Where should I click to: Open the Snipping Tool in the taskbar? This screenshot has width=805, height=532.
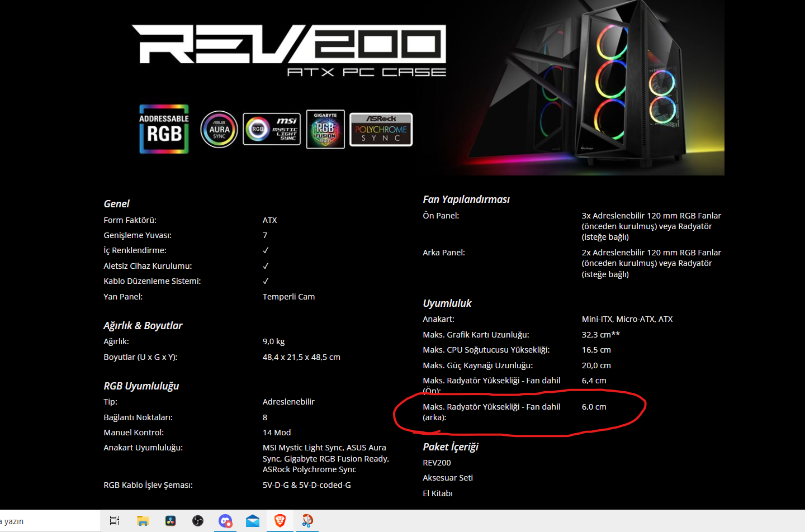tap(307, 521)
